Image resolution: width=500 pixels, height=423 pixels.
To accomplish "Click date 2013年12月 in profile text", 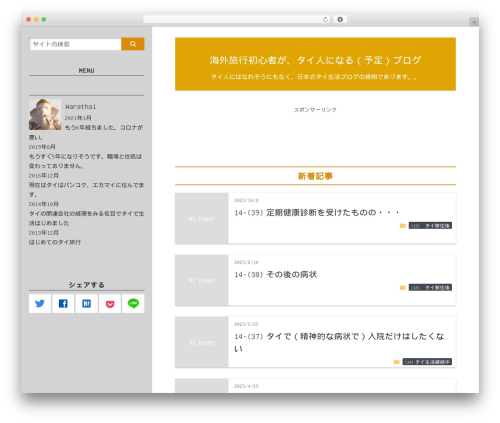I will tap(44, 232).
